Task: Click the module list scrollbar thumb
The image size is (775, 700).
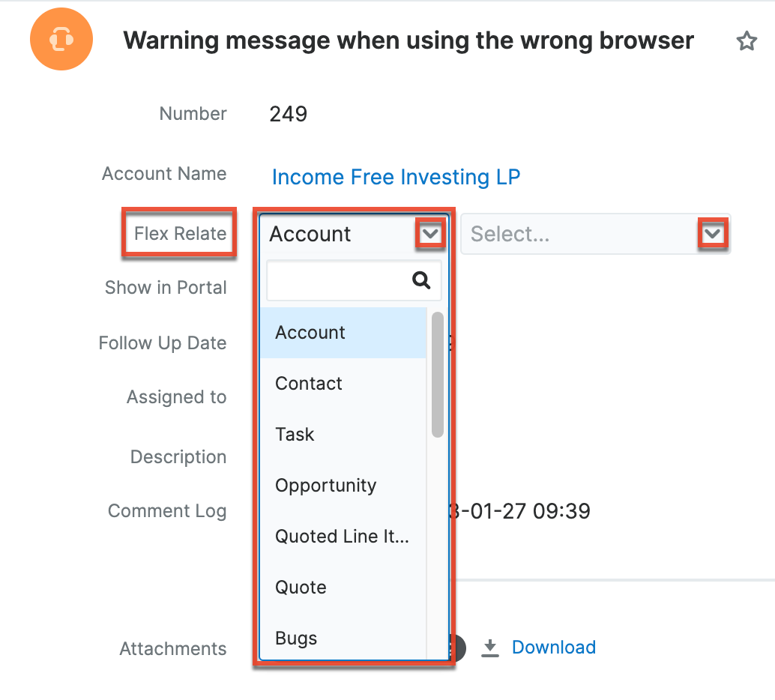Action: pyautogui.click(x=438, y=374)
